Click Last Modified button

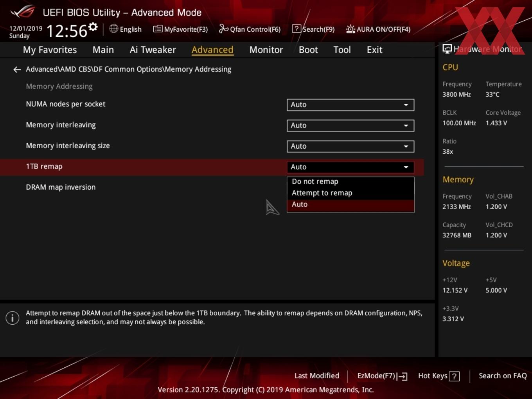317,376
